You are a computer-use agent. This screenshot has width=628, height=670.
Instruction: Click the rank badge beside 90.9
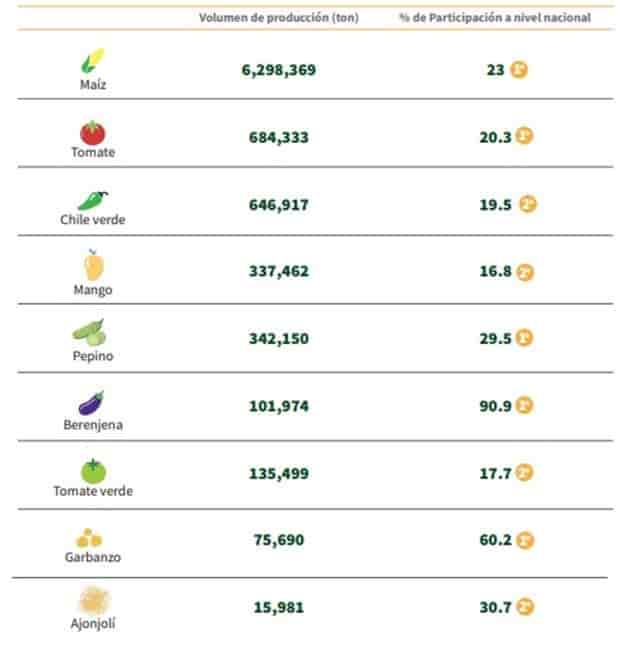[x=526, y=405]
